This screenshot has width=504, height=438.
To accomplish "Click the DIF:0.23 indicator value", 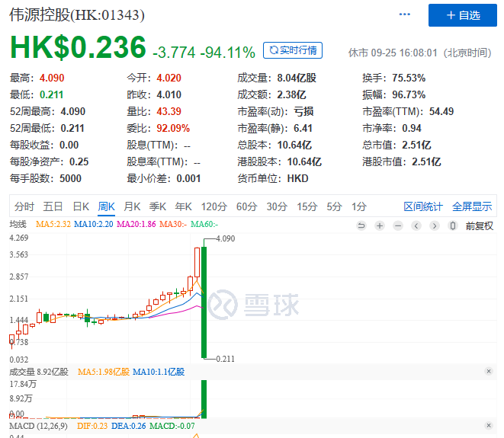I will (x=92, y=426).
